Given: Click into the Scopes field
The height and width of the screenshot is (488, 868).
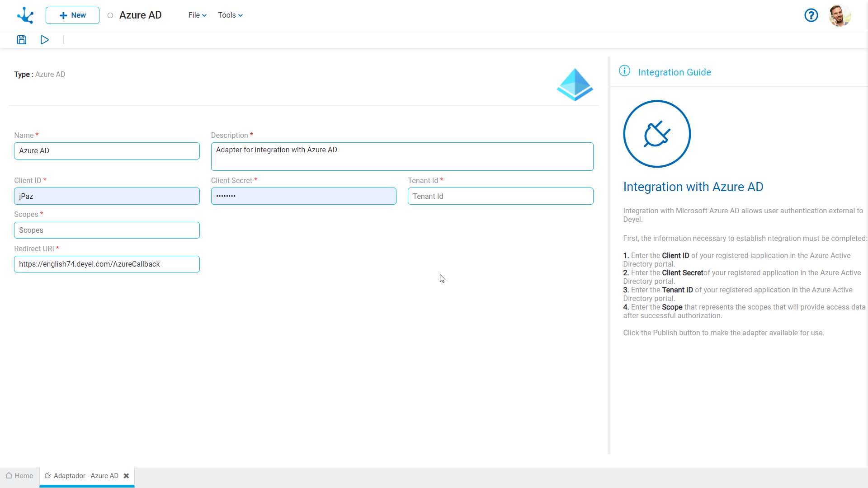Looking at the screenshot, I should 107,230.
